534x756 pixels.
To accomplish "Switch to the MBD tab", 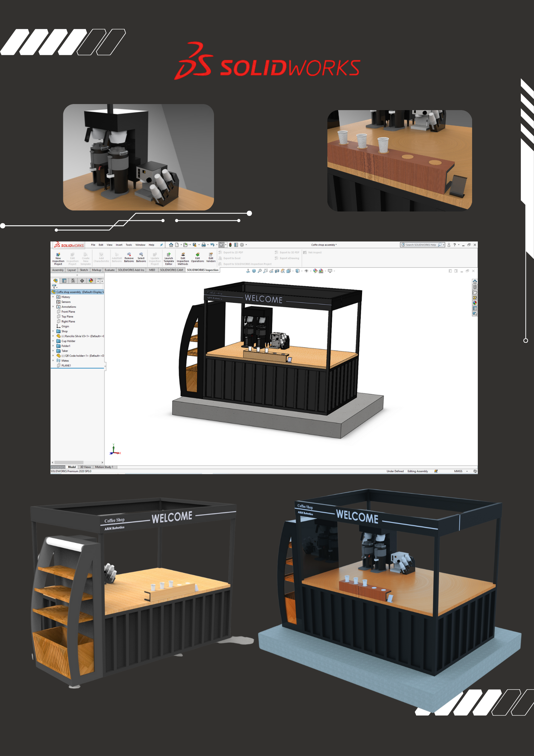I will (152, 270).
